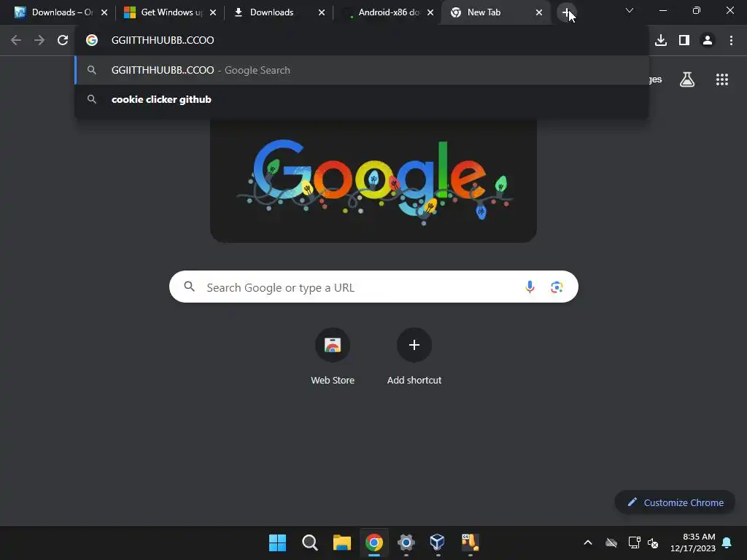Reload the page with the refresh icon

(63, 40)
